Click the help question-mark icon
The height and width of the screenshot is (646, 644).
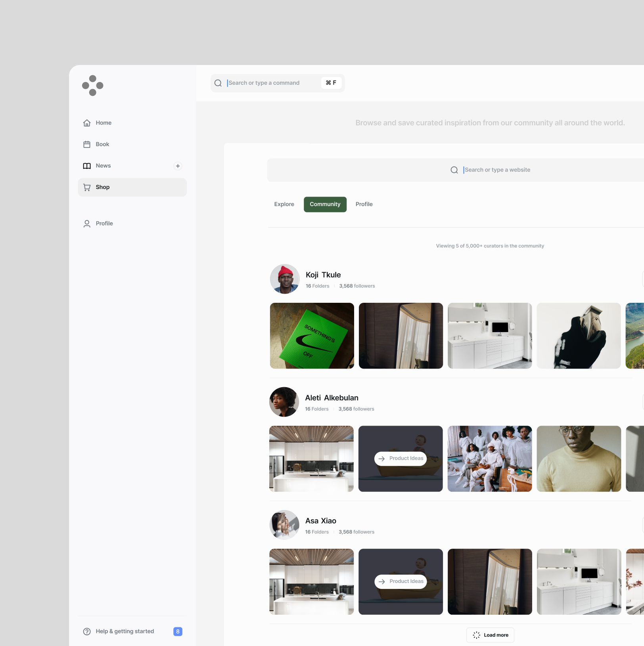87,631
